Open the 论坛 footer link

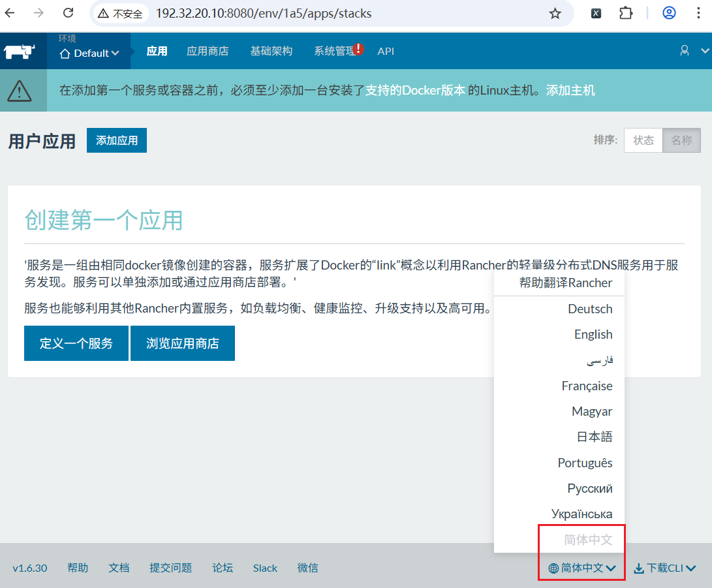223,568
